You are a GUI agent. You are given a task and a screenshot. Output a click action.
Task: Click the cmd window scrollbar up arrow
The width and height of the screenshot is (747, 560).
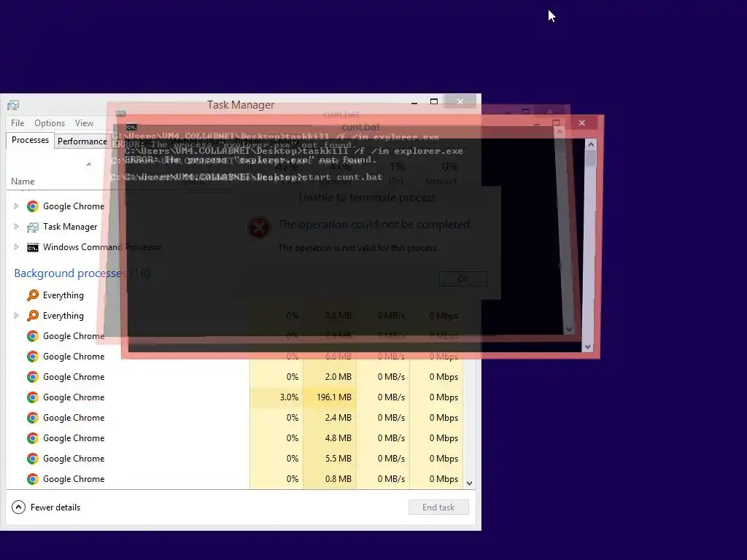pyautogui.click(x=591, y=144)
